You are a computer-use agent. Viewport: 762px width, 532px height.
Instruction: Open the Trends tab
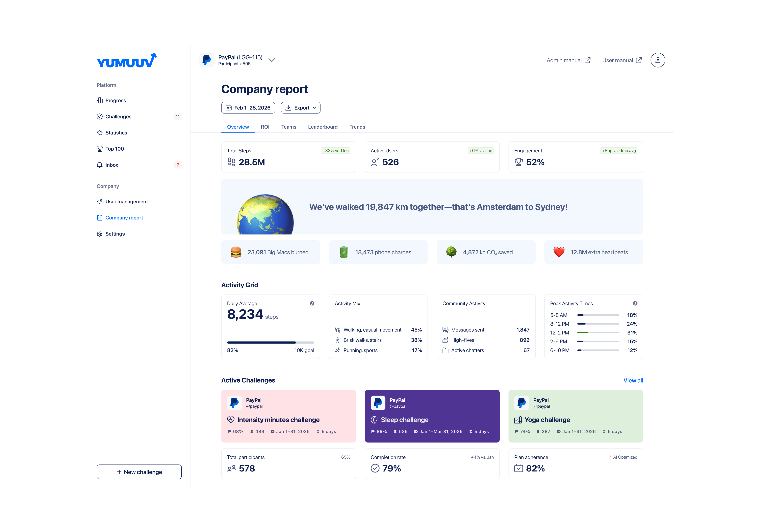[357, 127]
